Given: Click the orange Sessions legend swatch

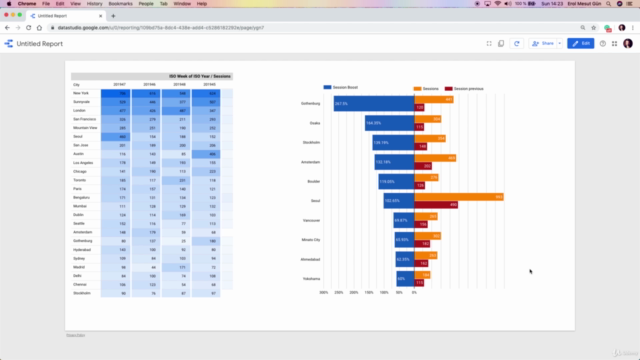Looking at the screenshot, I should pos(417,89).
